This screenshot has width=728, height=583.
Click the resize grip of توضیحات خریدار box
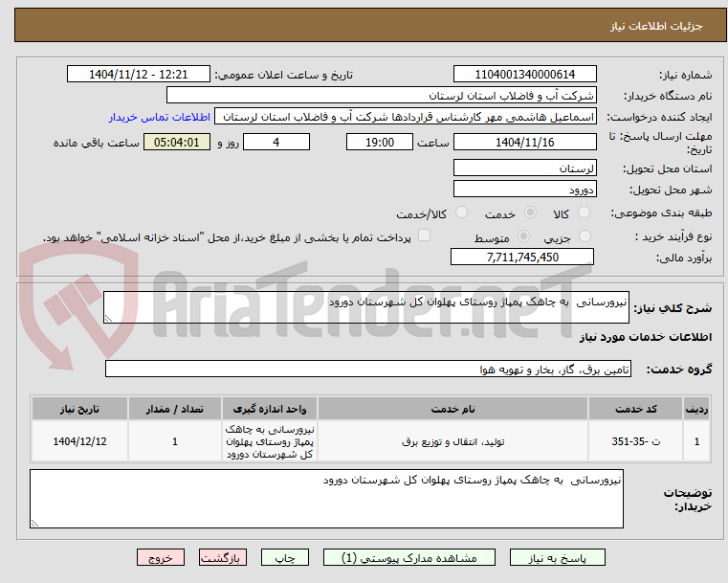[34, 523]
